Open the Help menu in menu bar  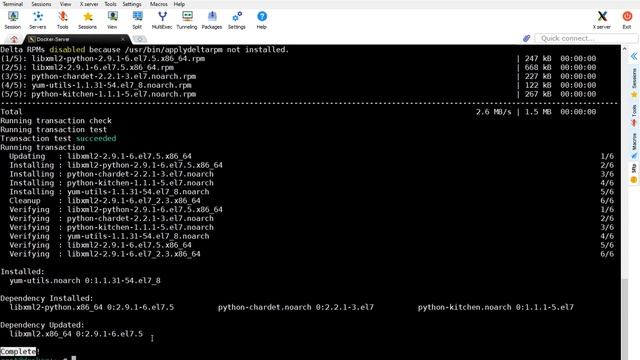179,4
